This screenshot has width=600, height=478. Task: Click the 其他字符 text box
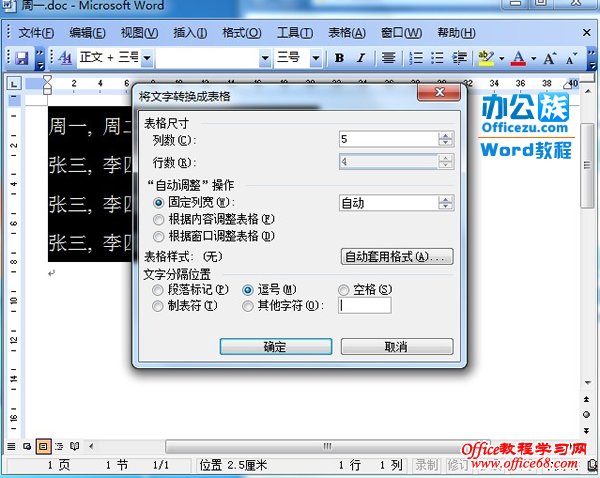365,305
